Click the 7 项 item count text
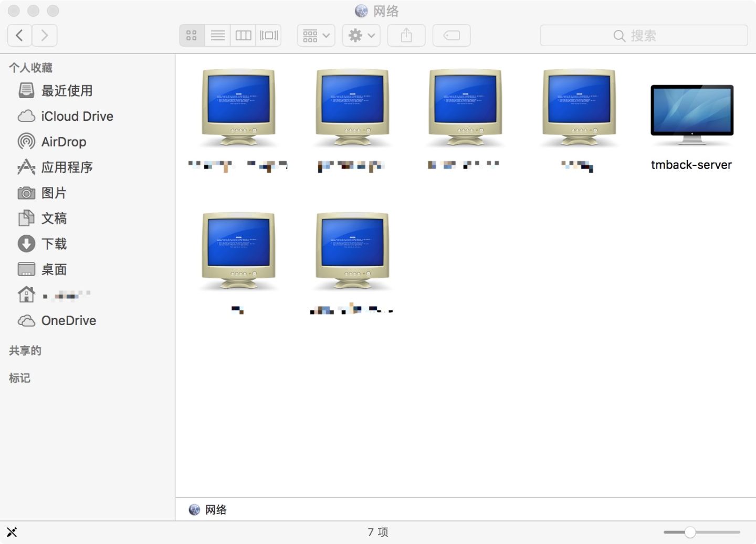Screen dimensions: 756x544 pyautogui.click(x=378, y=532)
